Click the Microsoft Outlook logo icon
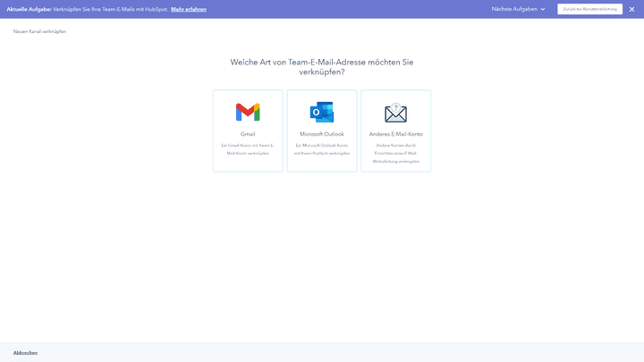Screen dimensions: 644x362 [x=322, y=112]
